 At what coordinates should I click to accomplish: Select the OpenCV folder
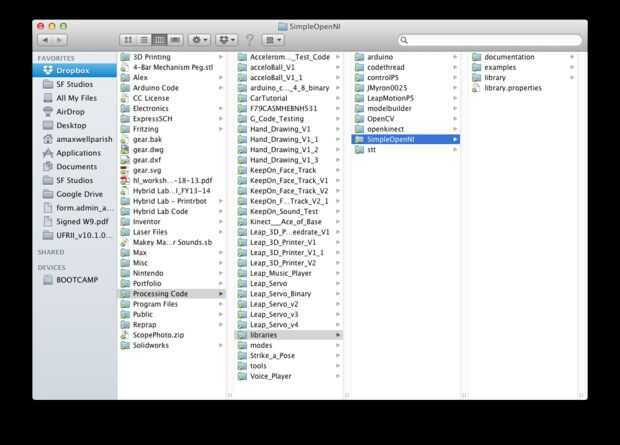click(406, 119)
